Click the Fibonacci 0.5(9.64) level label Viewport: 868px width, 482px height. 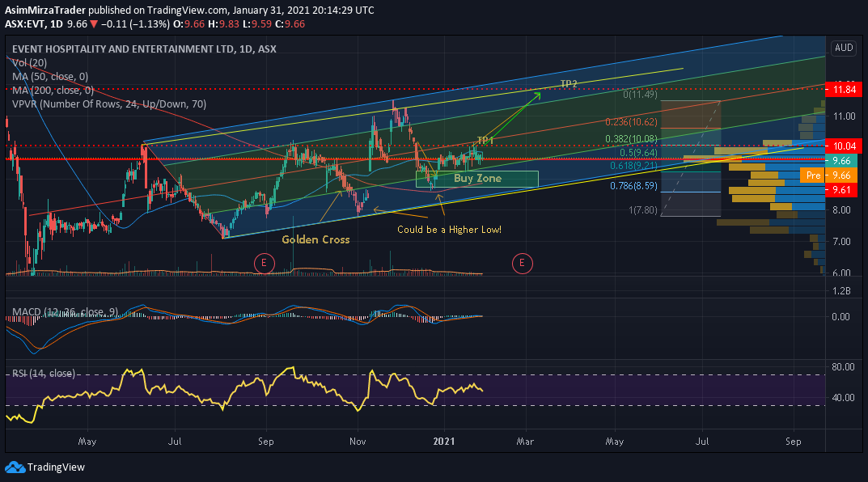[x=638, y=152]
